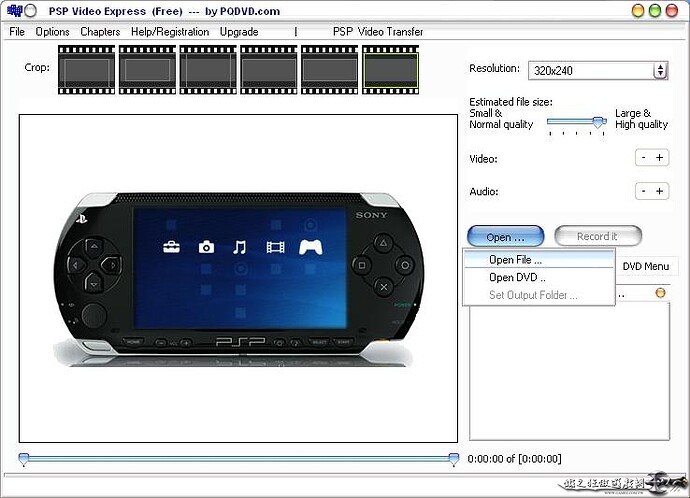690x498 pixels.
Task: Select the third crop filmstrip preset
Action: tap(208, 70)
